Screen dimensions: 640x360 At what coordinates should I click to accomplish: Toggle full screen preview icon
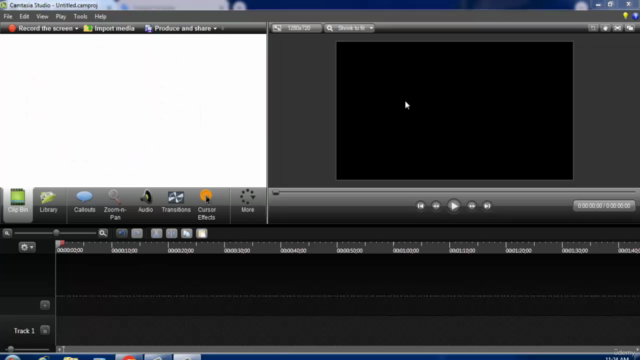(618, 28)
